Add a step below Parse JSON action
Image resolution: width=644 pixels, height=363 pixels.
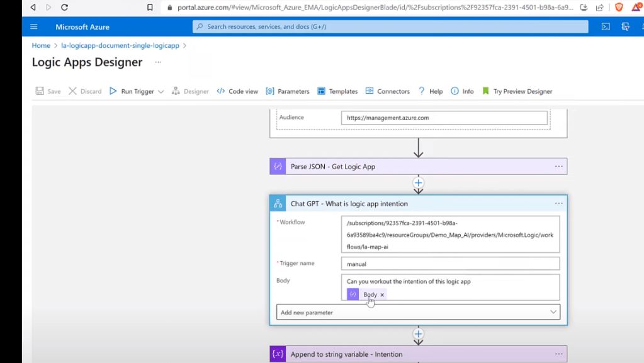(x=418, y=182)
